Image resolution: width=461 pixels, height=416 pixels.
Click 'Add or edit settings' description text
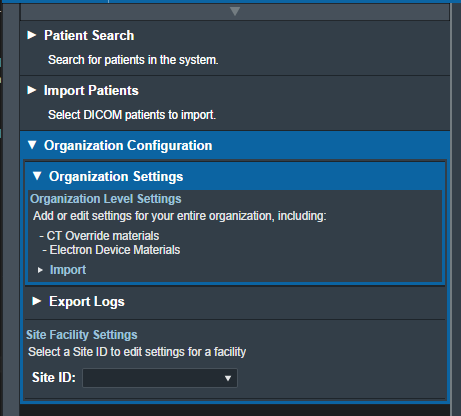tap(180, 216)
